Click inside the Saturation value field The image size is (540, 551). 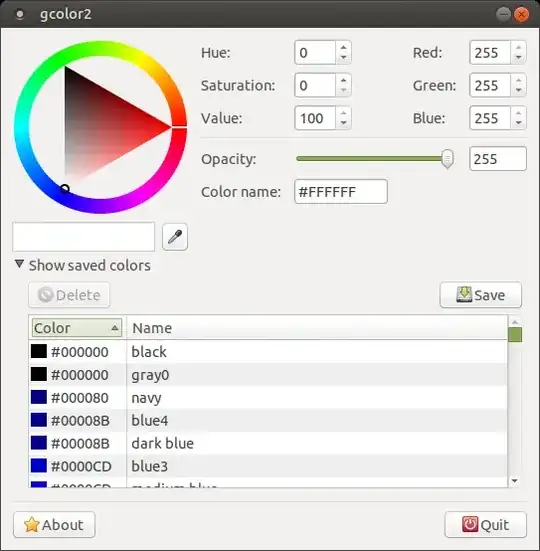[315, 85]
